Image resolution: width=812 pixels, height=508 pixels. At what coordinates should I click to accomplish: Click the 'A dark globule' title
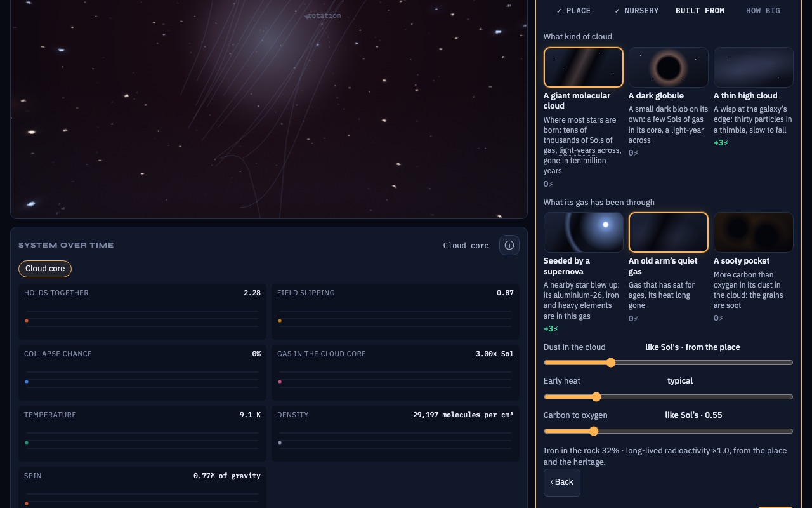[x=656, y=96]
